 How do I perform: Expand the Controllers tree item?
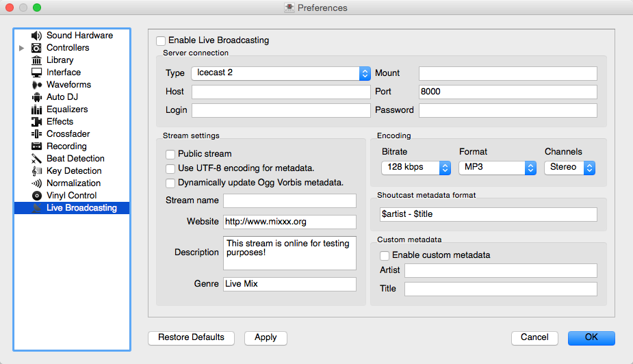21,48
